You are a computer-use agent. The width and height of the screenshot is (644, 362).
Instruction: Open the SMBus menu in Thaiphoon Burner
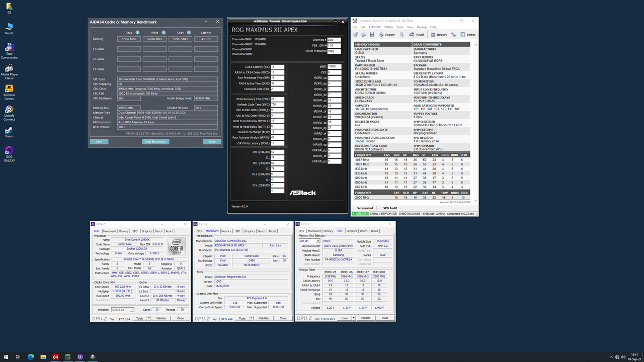[388, 27]
